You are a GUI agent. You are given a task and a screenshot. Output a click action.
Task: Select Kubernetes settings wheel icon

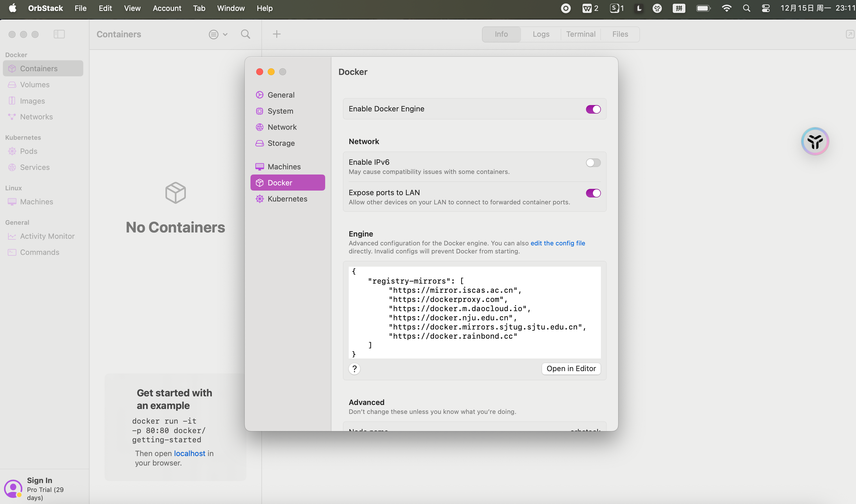pos(260,199)
